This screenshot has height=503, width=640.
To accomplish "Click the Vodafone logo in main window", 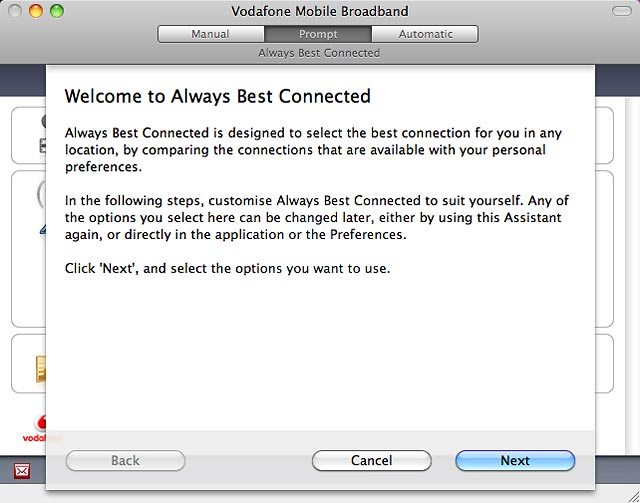I will coord(36,428).
